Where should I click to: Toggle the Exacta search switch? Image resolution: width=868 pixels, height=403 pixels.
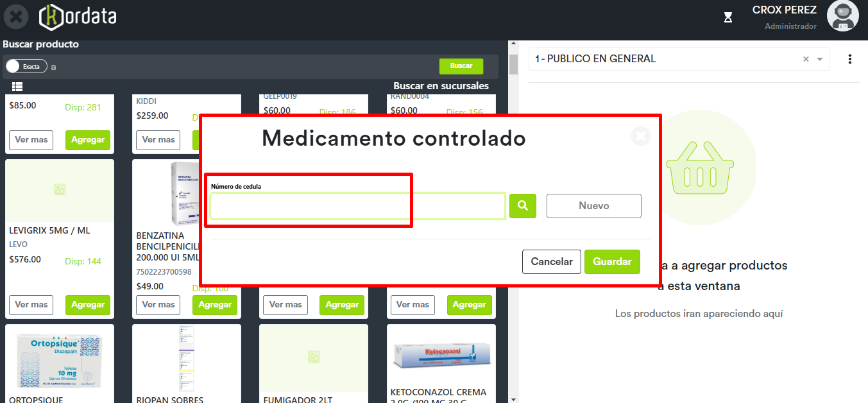[x=26, y=66]
